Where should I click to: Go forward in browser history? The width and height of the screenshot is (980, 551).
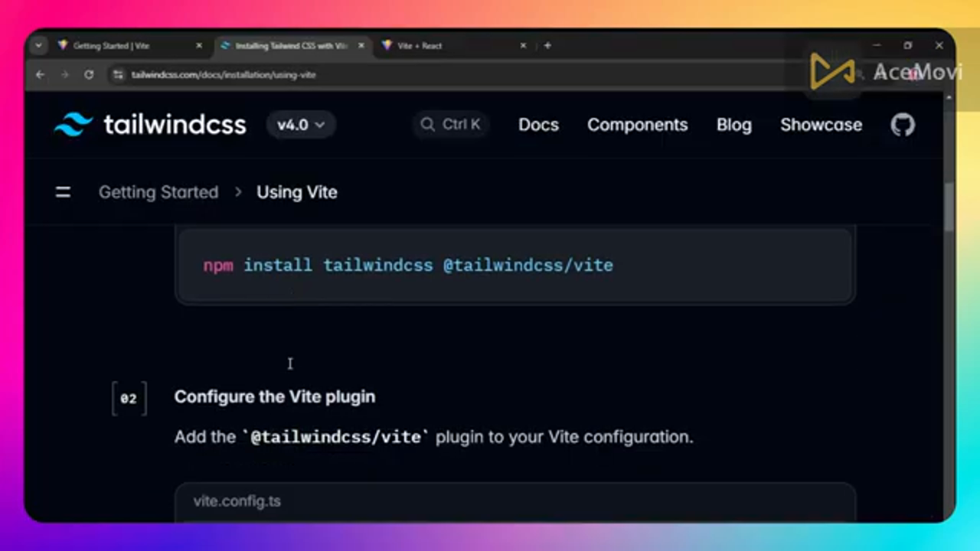coord(64,75)
